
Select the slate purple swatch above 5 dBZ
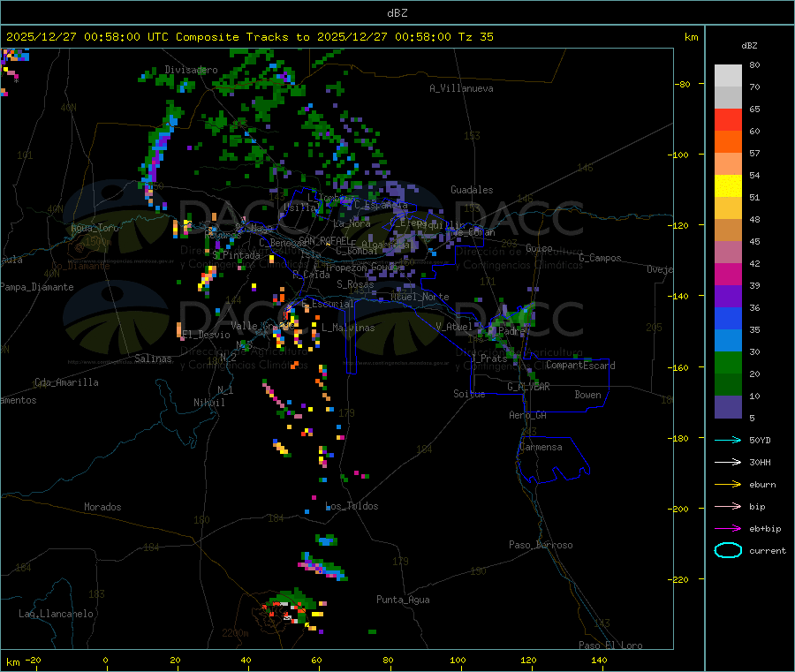click(728, 407)
